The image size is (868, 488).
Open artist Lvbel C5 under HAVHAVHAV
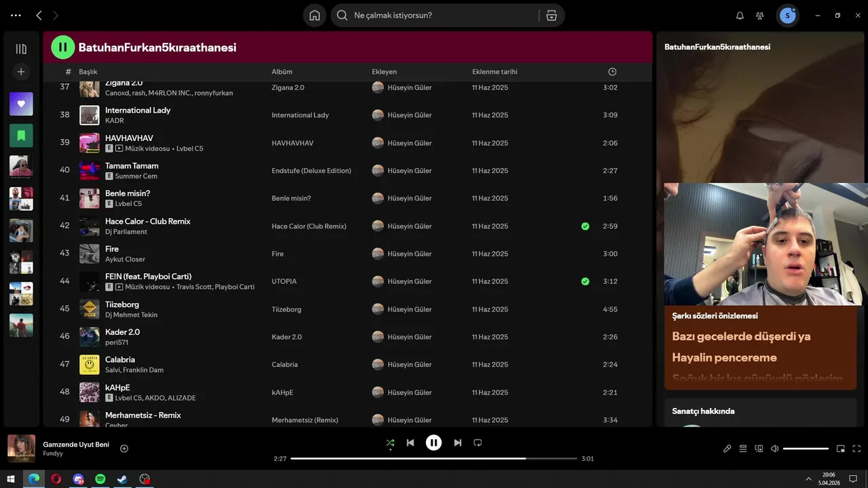190,148
